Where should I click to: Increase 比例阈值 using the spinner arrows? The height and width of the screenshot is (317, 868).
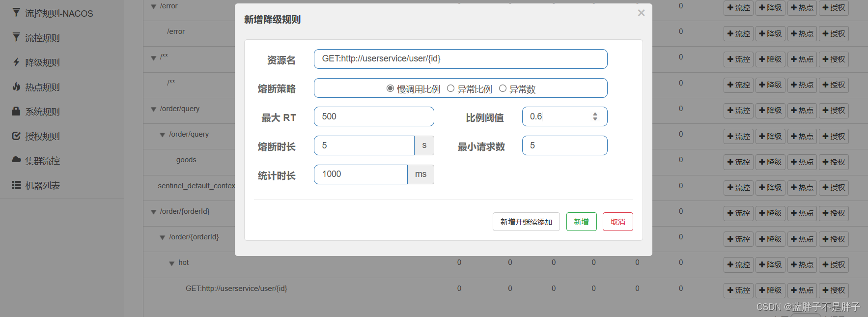pos(595,114)
